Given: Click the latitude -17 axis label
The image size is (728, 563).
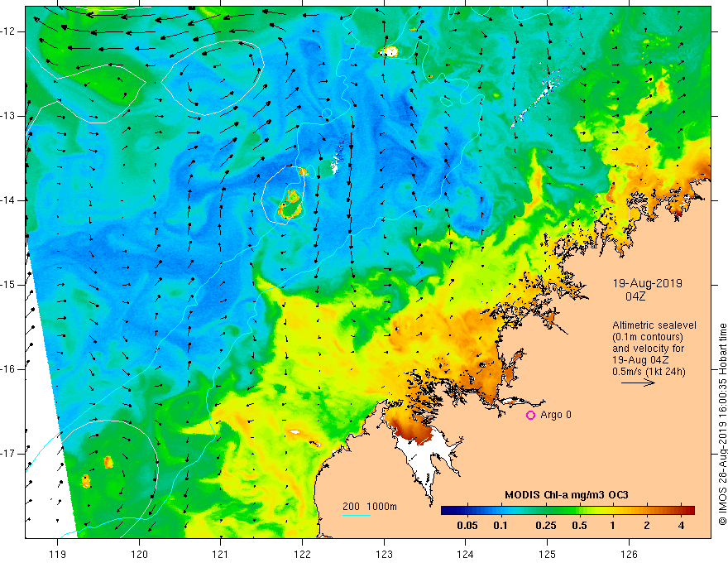Looking at the screenshot, I should pyautogui.click(x=8, y=454).
